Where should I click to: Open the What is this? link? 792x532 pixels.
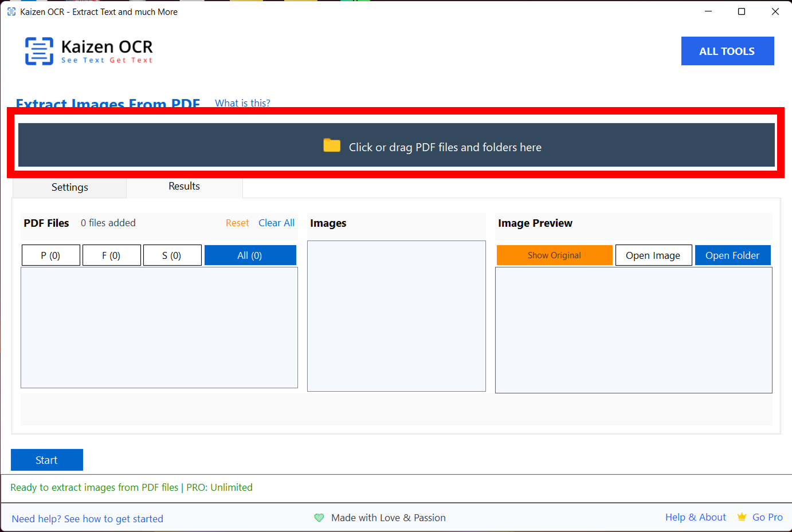[242, 103]
